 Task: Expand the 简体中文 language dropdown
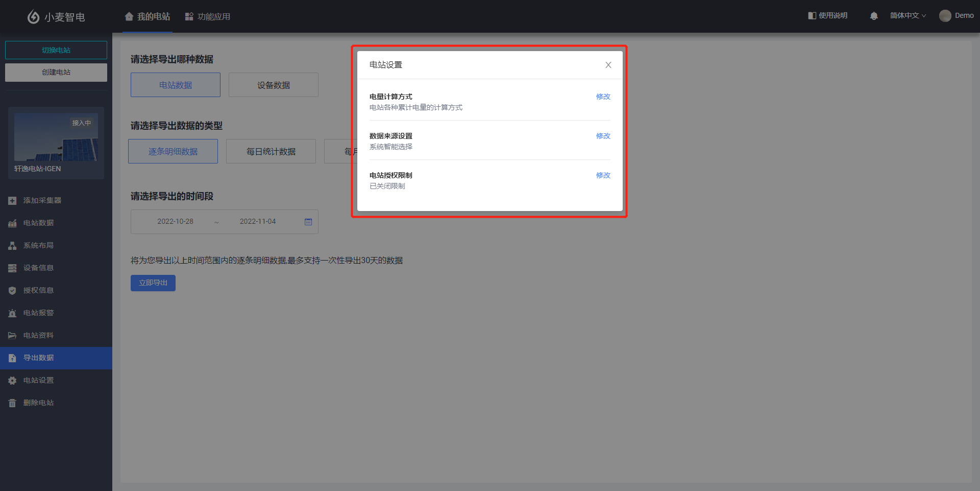(x=908, y=16)
